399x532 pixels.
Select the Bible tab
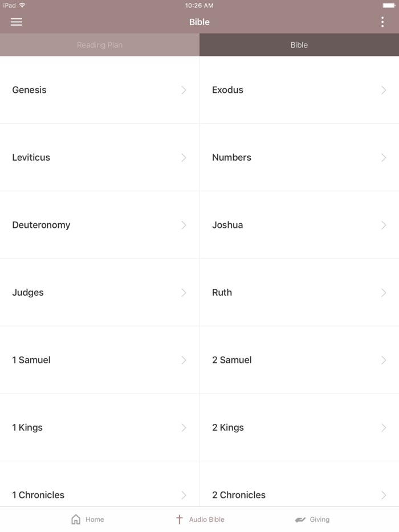299,45
